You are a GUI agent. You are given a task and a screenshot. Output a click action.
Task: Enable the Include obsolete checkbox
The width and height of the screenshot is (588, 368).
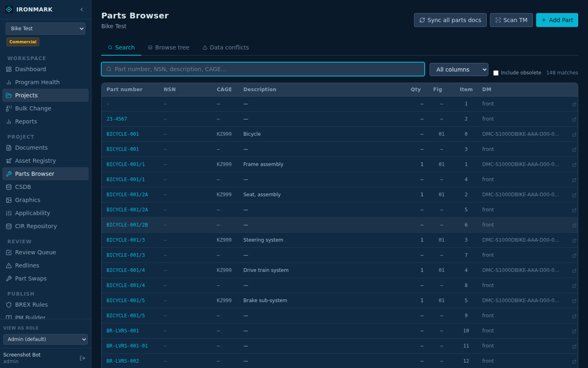(496, 73)
